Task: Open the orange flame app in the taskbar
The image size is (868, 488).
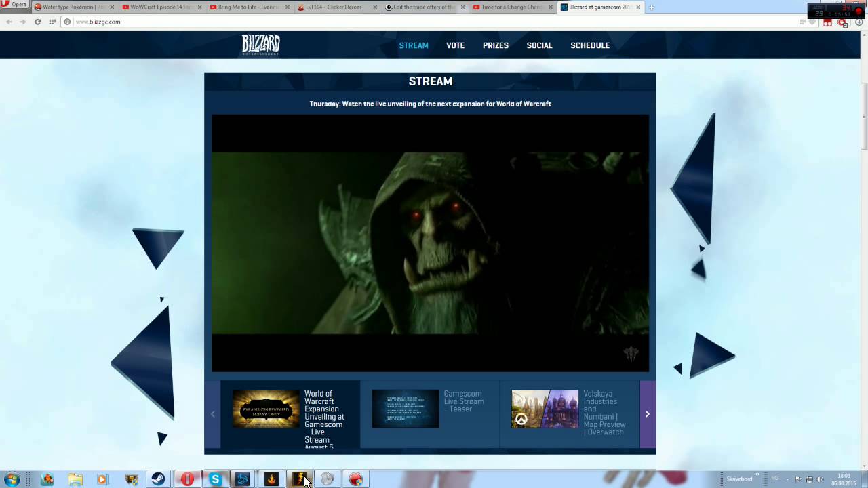Action: click(x=271, y=479)
